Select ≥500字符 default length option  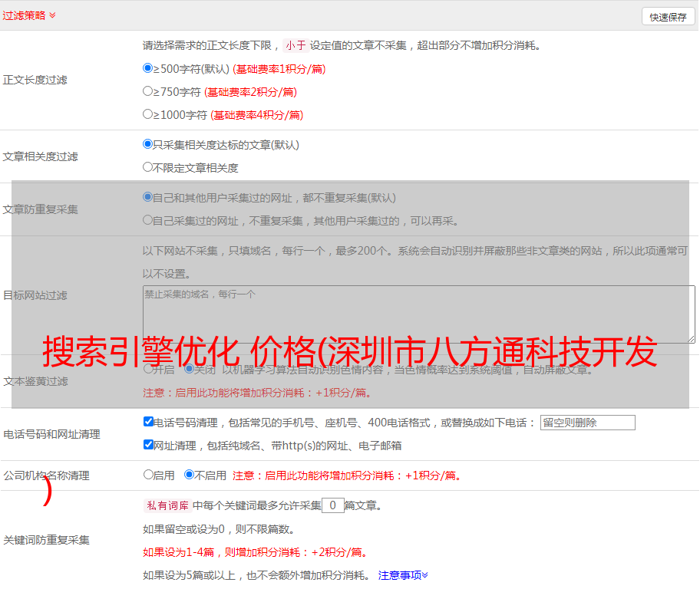coord(148,68)
